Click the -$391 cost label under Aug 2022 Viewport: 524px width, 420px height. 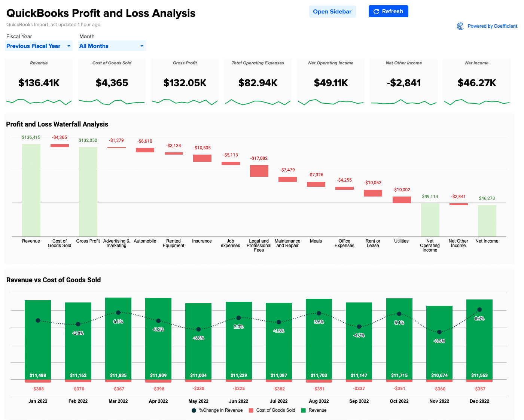pyautogui.click(x=319, y=389)
